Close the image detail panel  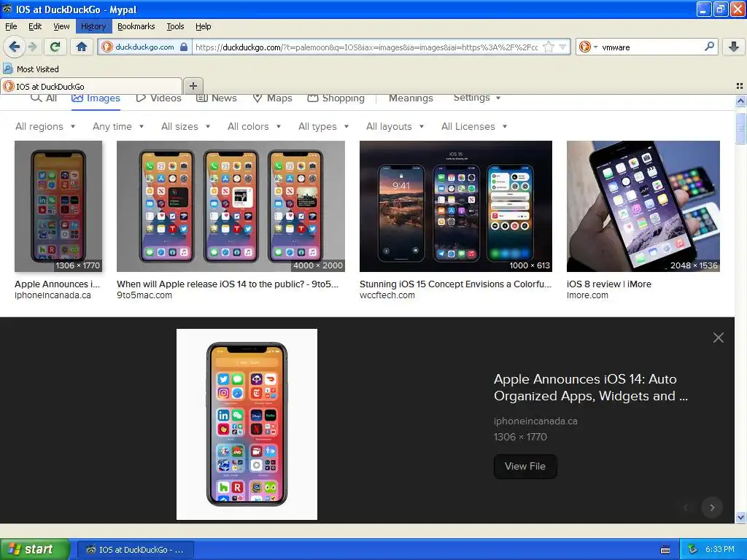718,338
